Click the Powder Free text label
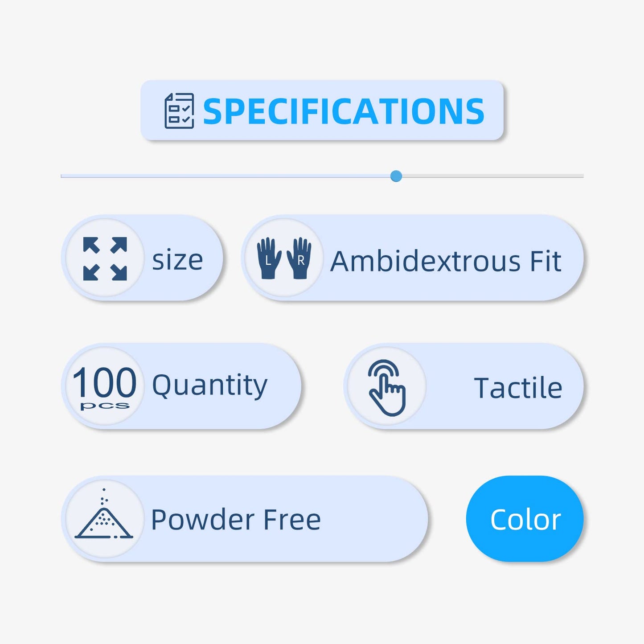The width and height of the screenshot is (644, 644). pyautogui.click(x=236, y=520)
